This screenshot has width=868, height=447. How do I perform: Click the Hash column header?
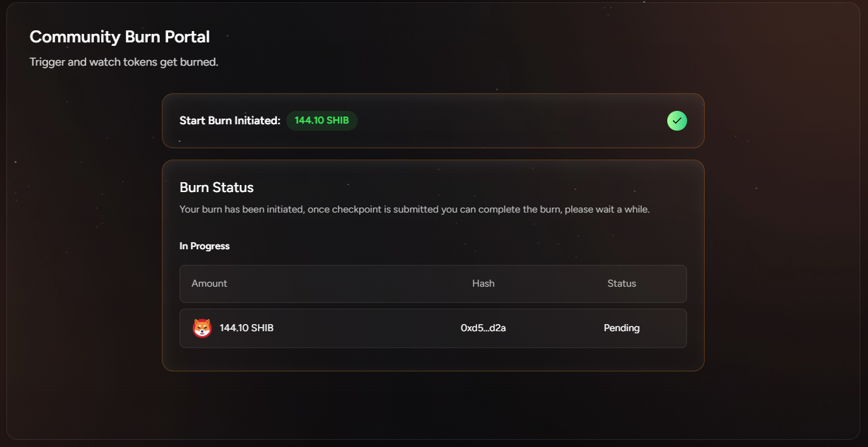tap(483, 283)
